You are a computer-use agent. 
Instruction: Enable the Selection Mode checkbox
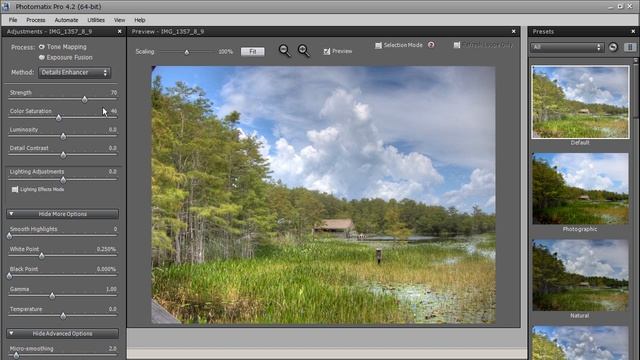point(378,45)
